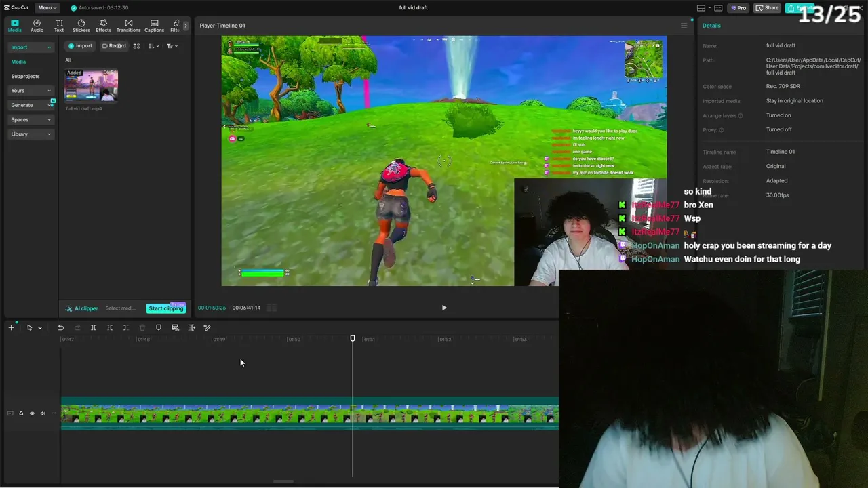Screen dimensions: 868x488
Task: Delete right of the playhead
Action: pyautogui.click(x=125, y=327)
